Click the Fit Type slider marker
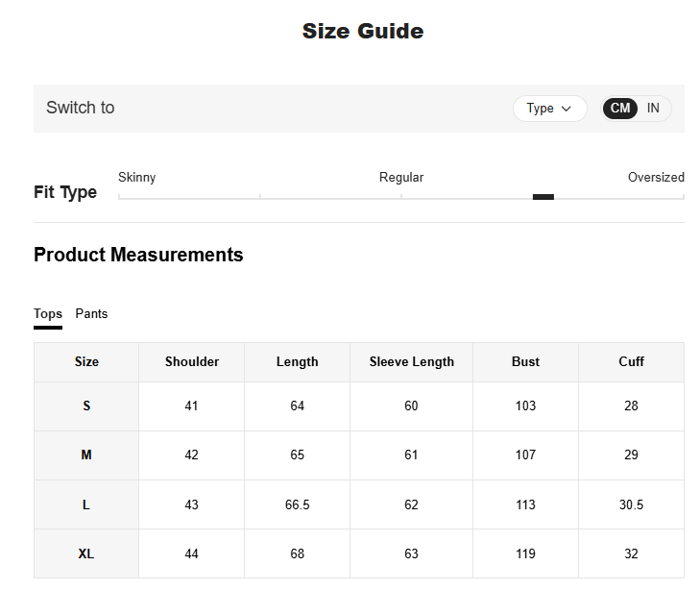 (x=543, y=197)
